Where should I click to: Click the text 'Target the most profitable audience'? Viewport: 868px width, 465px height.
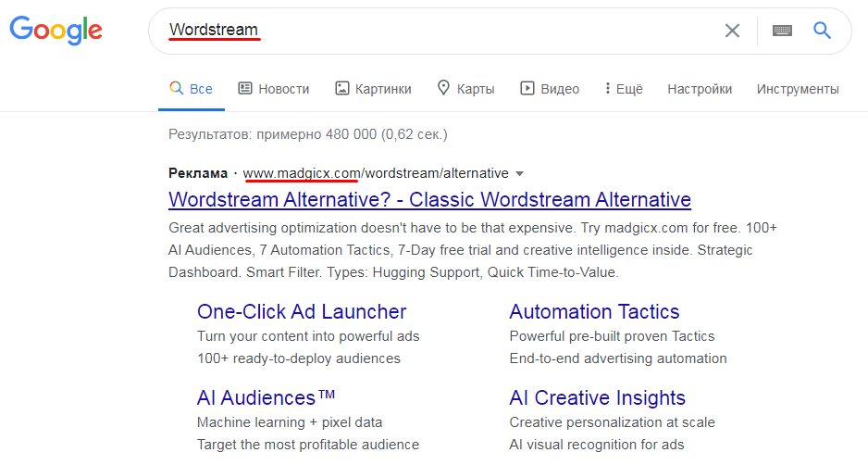pyautogui.click(x=308, y=445)
